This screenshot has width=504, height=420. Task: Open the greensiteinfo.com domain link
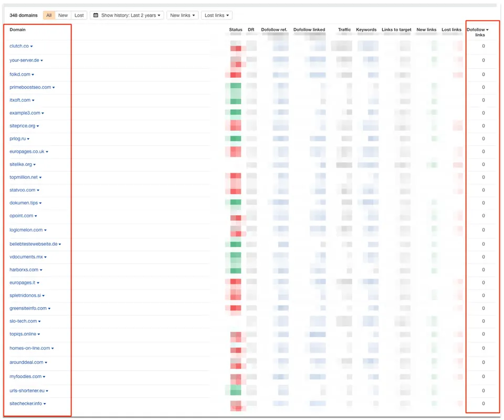(28, 308)
